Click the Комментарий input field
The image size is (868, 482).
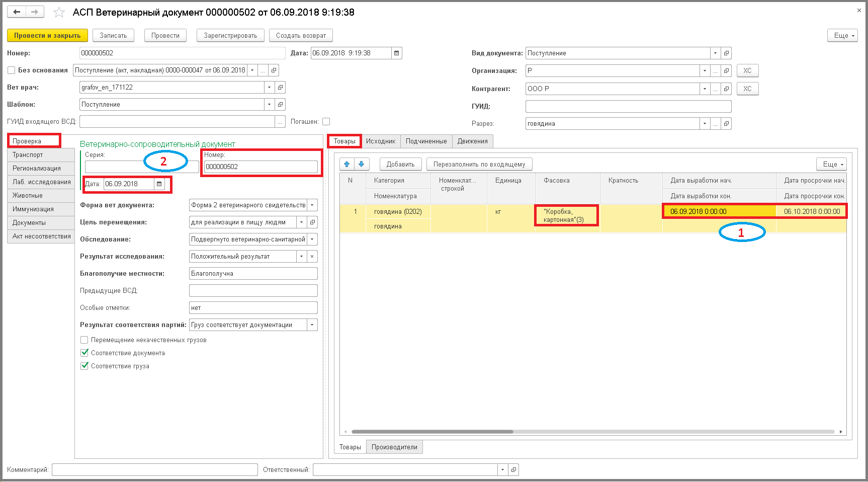(x=155, y=470)
